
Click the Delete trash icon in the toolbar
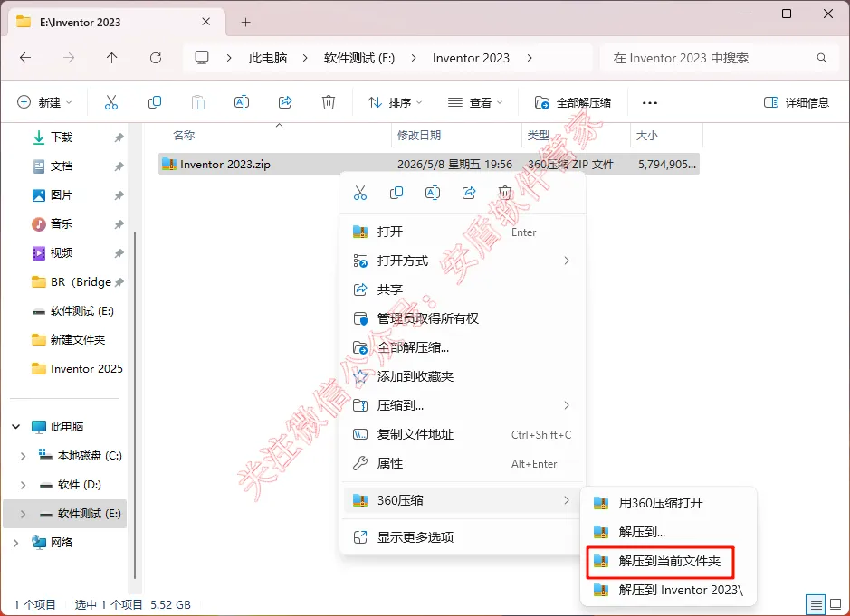click(x=329, y=102)
